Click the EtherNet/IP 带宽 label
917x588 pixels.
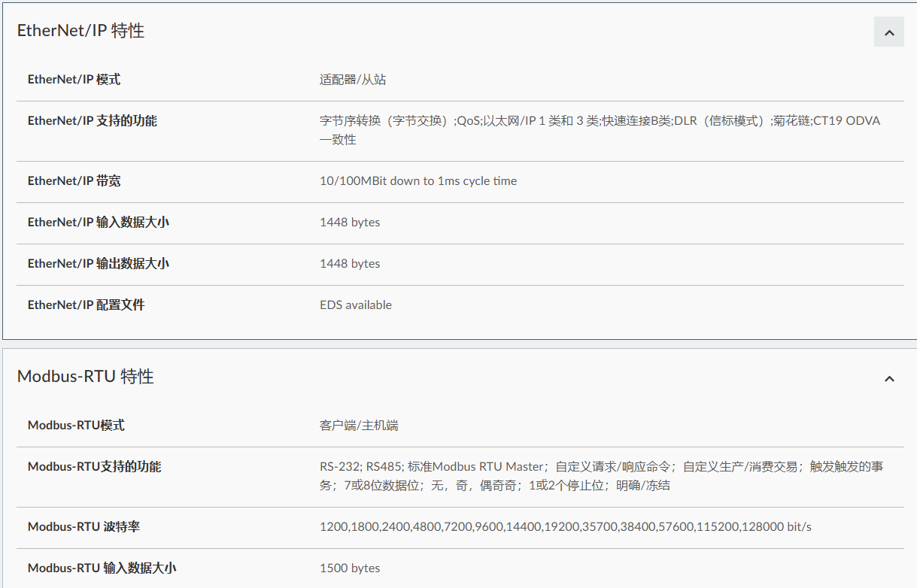click(x=74, y=181)
